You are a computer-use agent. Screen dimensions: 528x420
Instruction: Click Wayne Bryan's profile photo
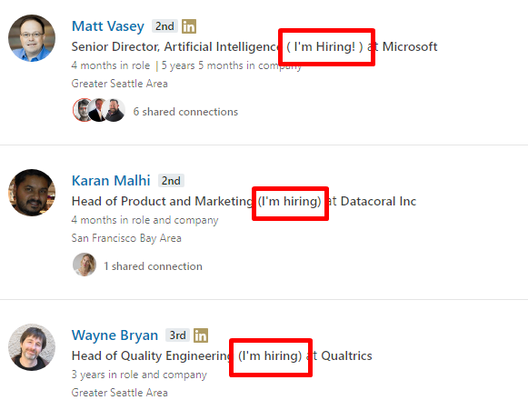pos(32,347)
